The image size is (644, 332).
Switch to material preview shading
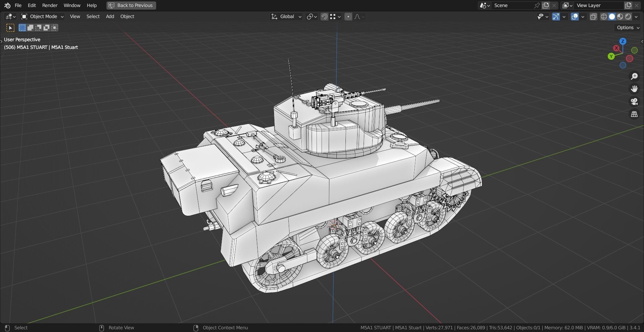pyautogui.click(x=620, y=16)
